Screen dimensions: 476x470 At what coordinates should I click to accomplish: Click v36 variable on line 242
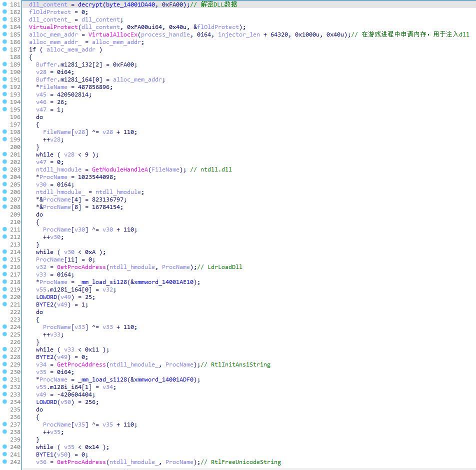coord(41,462)
